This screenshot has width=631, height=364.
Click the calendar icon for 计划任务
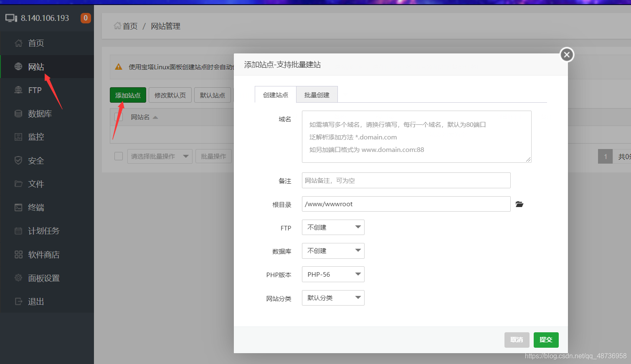[x=18, y=231]
